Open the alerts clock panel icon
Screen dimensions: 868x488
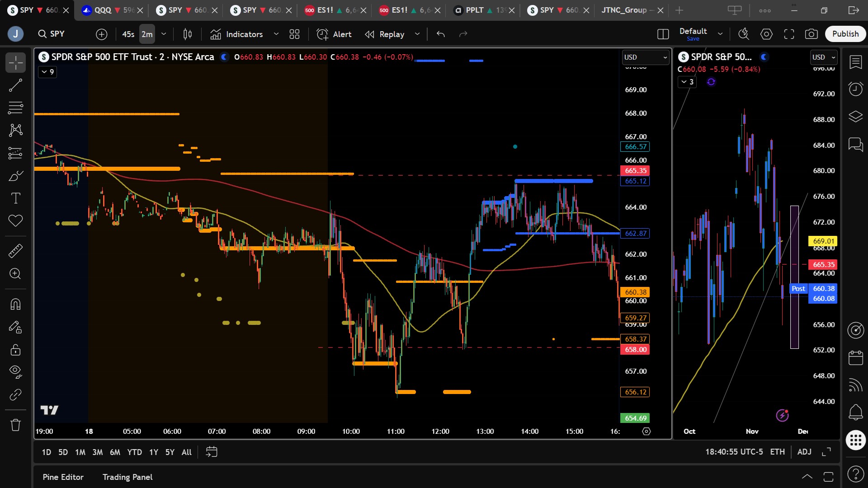tap(855, 89)
